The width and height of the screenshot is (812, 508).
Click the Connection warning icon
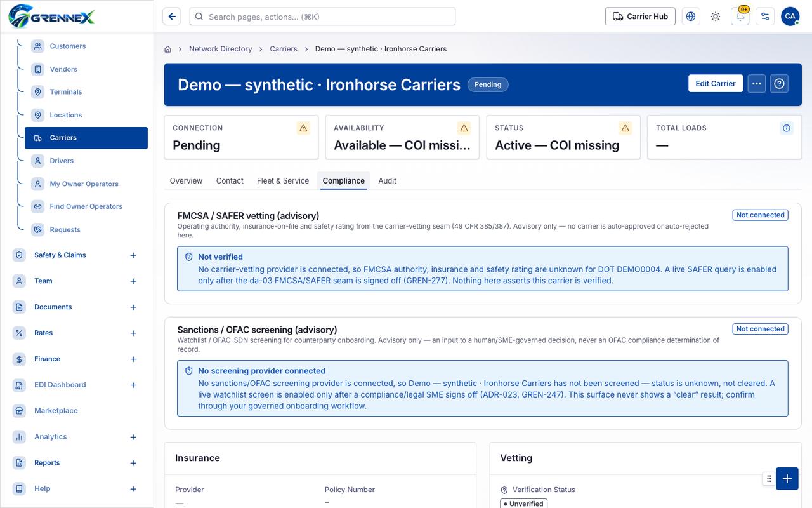coord(303,128)
